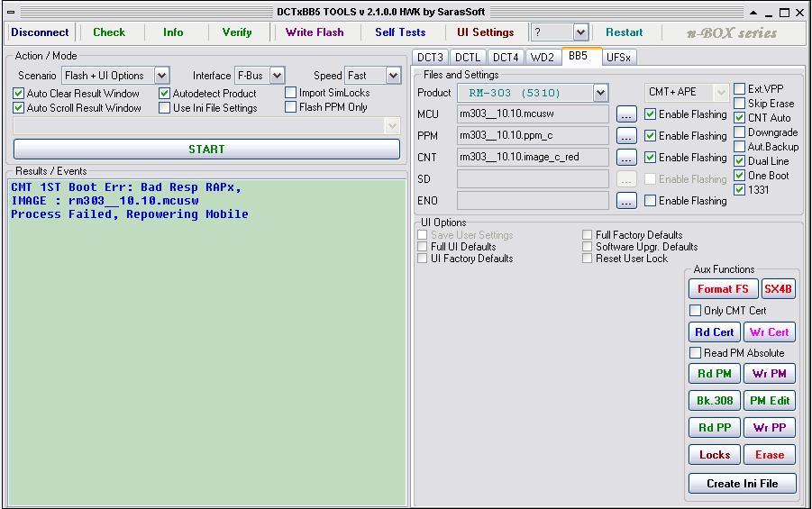Viewport: 812px width, 509px height.
Task: Enable Import SimLocks checkbox
Action: click(290, 93)
